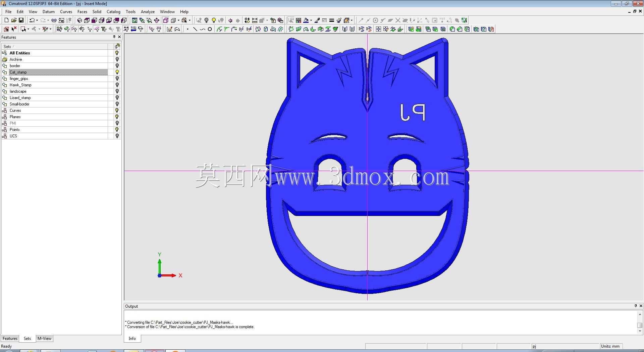Image resolution: width=644 pixels, height=352 pixels.
Task: Close the Output panel
Action: pyautogui.click(x=641, y=306)
